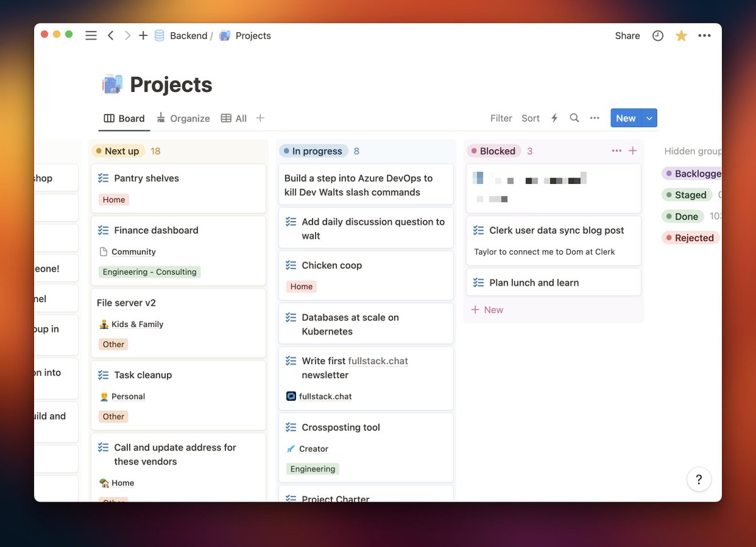This screenshot has width=756, height=547.
Task: Switch to the Board view tab
Action: coord(125,118)
